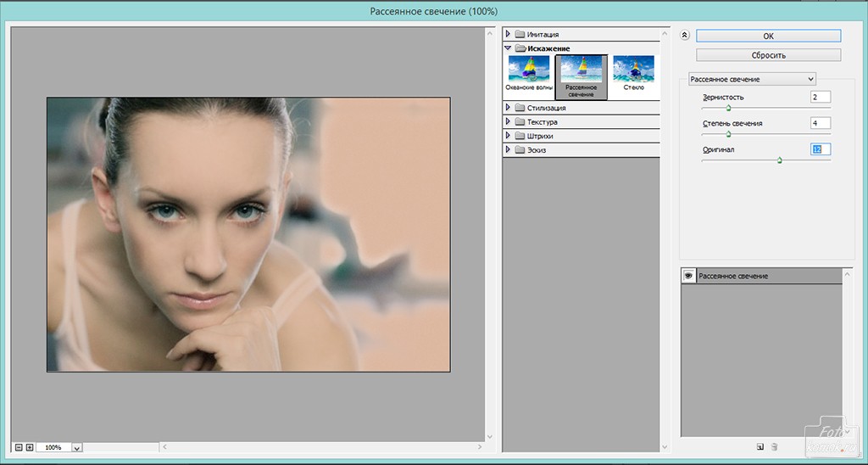
Task: Click preview horizontal scrollbar left arrow
Action: (x=164, y=446)
